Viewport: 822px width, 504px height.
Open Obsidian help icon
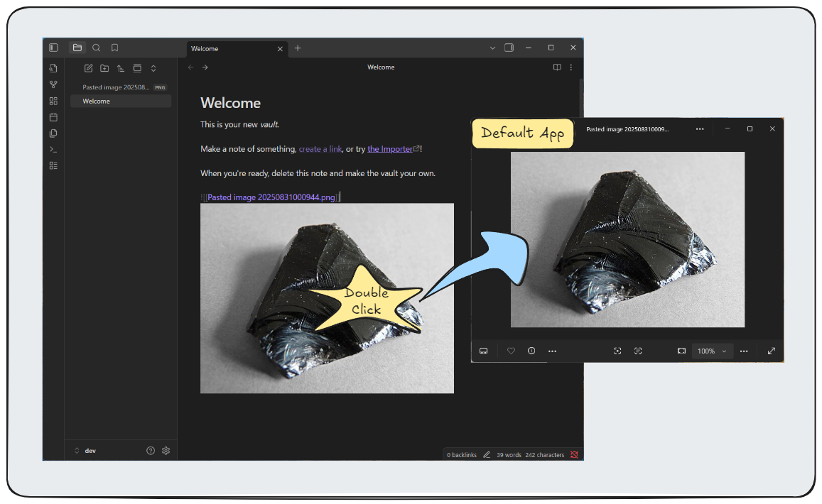tap(151, 451)
